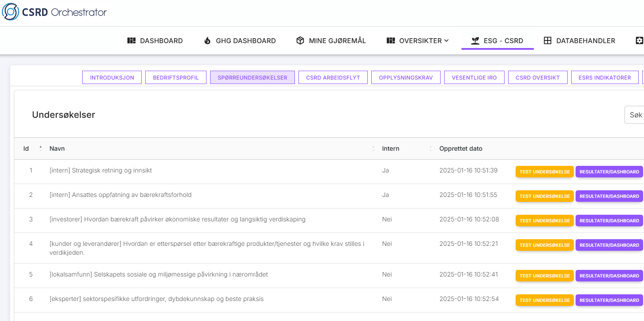The height and width of the screenshot is (321, 644).
Task: Click the Mine Gjøremål cube icon
Action: pyautogui.click(x=300, y=40)
